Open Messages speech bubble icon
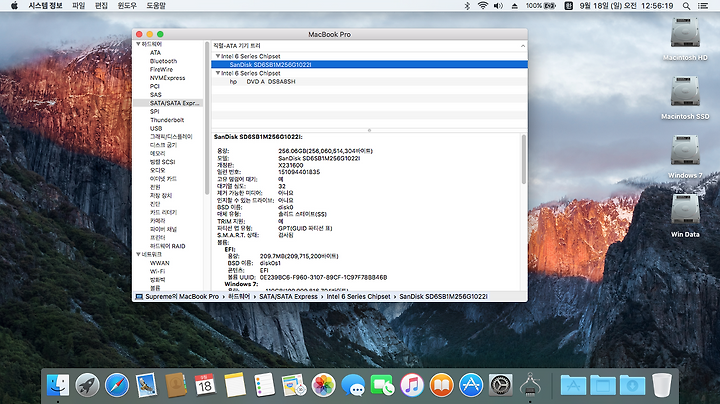The width and height of the screenshot is (720, 404). pyautogui.click(x=353, y=385)
